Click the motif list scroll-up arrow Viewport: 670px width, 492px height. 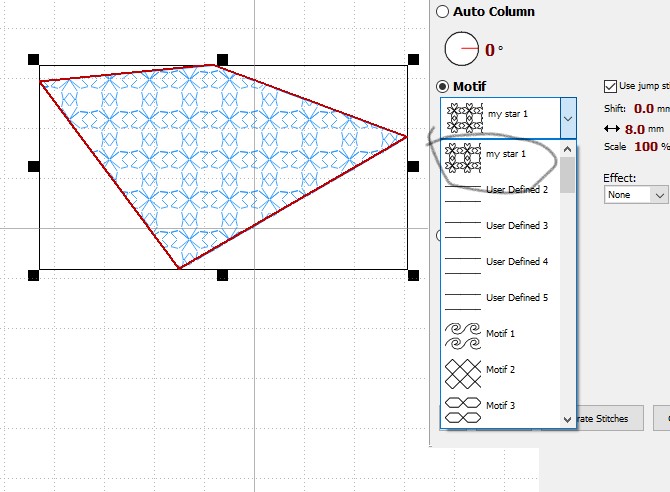click(567, 149)
